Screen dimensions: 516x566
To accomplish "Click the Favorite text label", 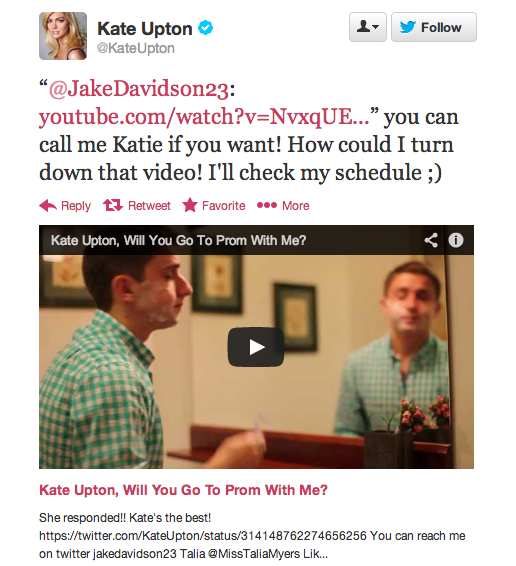I will [x=224, y=206].
